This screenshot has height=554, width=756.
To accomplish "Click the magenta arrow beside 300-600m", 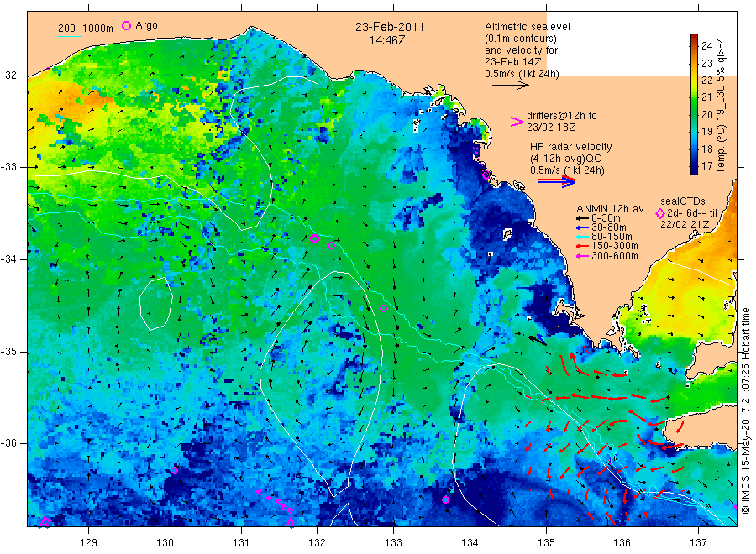I will [x=583, y=256].
